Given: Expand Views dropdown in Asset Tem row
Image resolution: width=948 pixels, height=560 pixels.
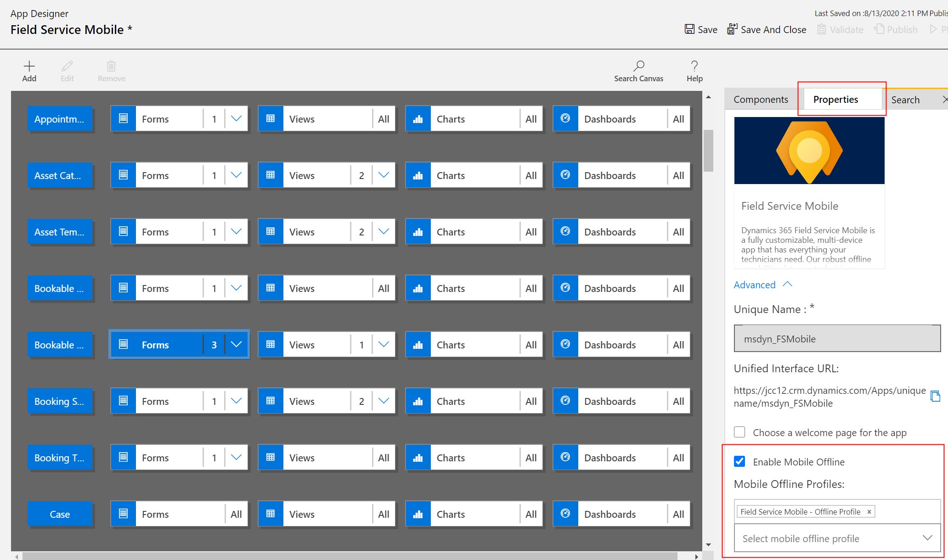Looking at the screenshot, I should [384, 232].
